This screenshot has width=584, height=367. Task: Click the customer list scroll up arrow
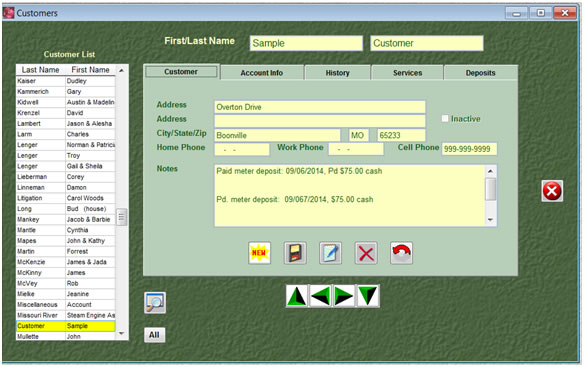121,70
